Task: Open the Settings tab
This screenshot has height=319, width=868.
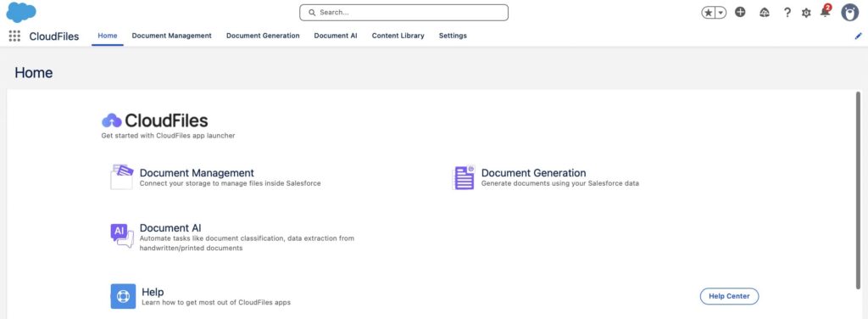Action: (x=453, y=36)
